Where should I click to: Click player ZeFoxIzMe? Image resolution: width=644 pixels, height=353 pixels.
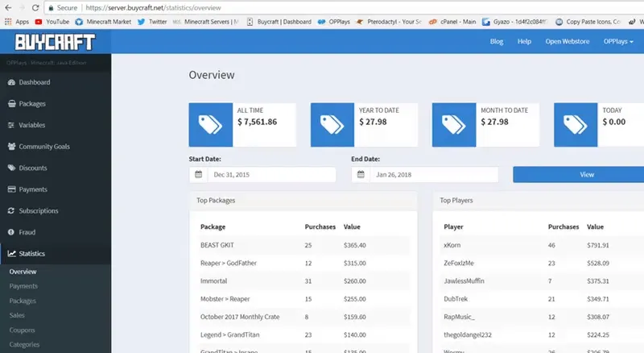click(459, 263)
